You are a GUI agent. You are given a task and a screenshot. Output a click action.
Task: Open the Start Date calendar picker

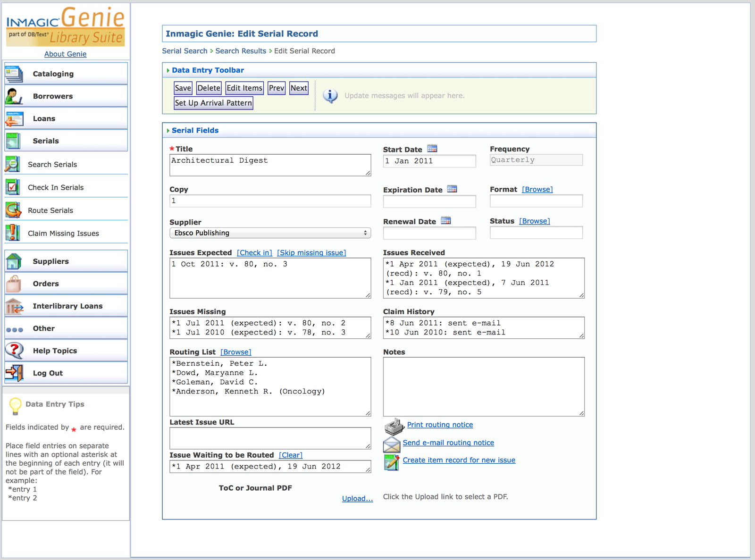click(432, 149)
